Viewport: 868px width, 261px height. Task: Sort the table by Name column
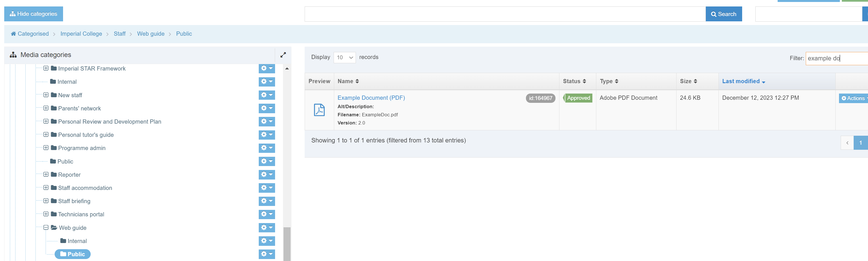(x=348, y=81)
